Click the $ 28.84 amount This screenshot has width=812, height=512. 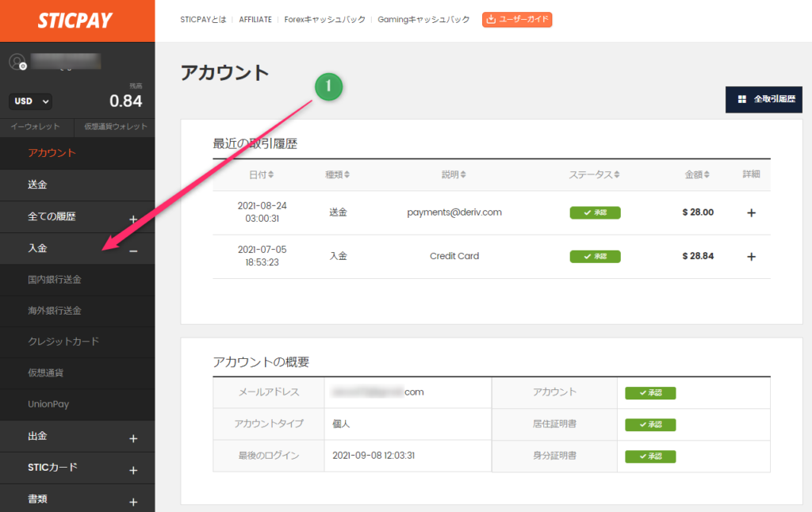[698, 256]
